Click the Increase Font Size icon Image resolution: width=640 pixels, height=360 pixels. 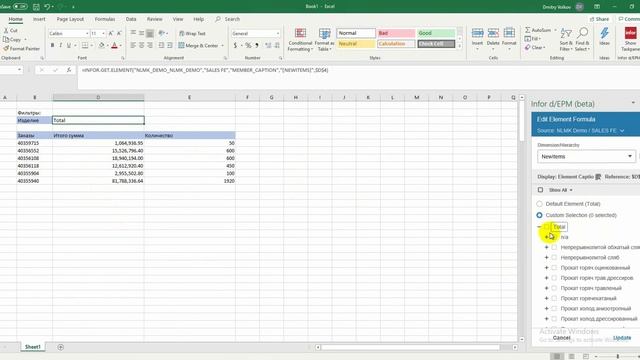click(x=111, y=33)
